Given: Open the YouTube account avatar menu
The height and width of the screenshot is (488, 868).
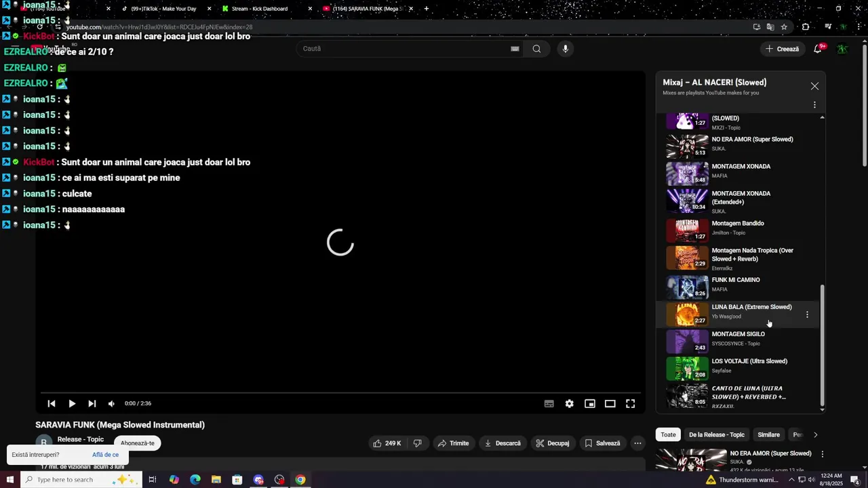Looking at the screenshot, I should (x=842, y=49).
